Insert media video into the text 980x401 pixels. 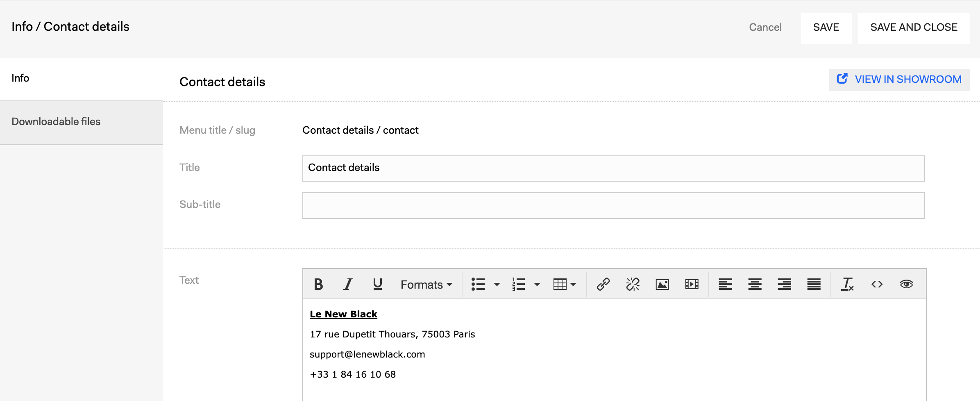[692, 284]
